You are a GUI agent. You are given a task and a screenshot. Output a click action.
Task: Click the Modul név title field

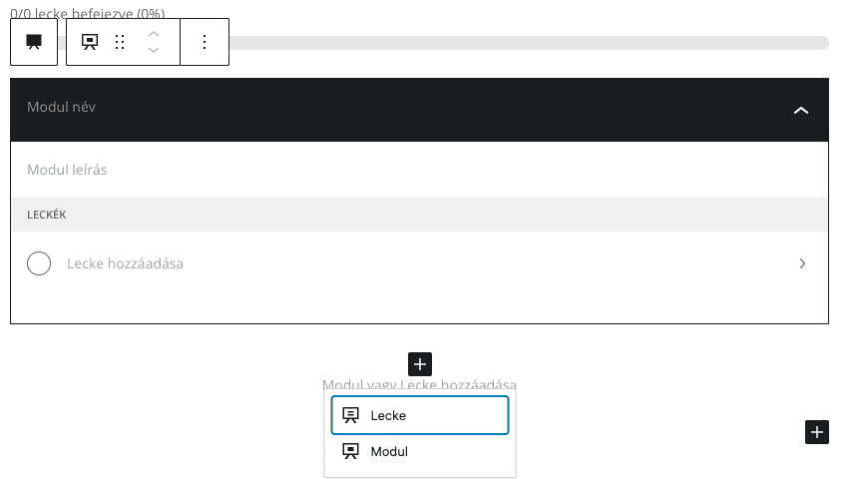(x=62, y=107)
